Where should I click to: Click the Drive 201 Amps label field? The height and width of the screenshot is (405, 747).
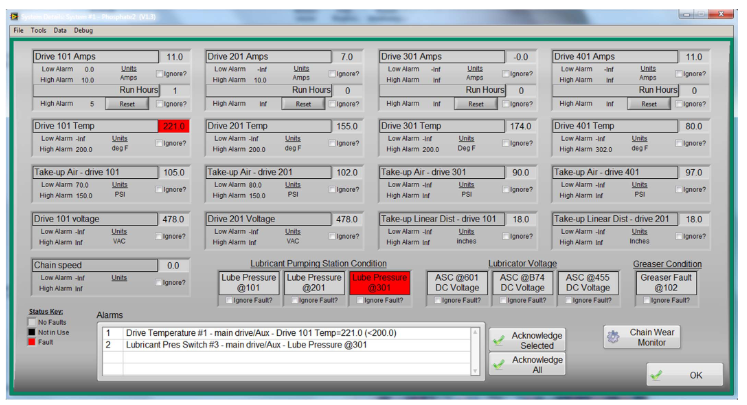coord(268,57)
